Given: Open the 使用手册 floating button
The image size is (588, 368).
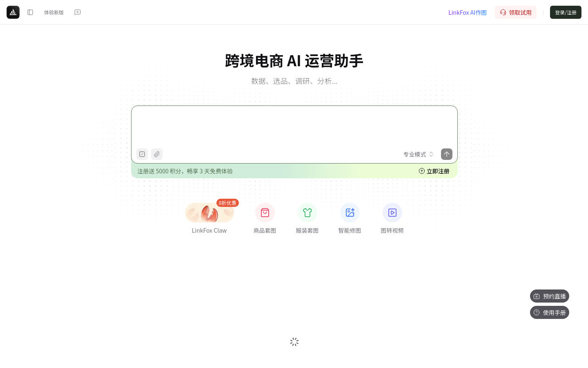Looking at the screenshot, I should click(550, 312).
